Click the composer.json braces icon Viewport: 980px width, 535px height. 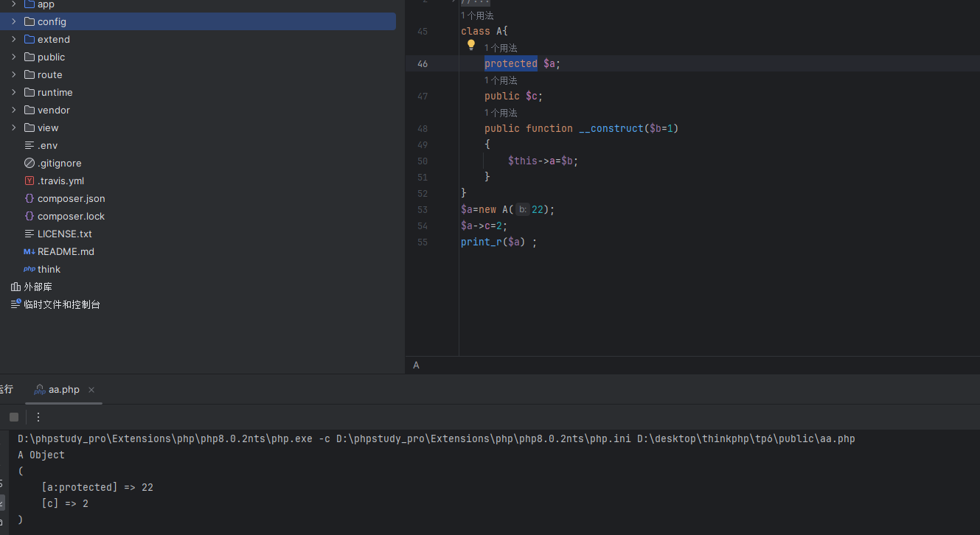click(x=29, y=198)
